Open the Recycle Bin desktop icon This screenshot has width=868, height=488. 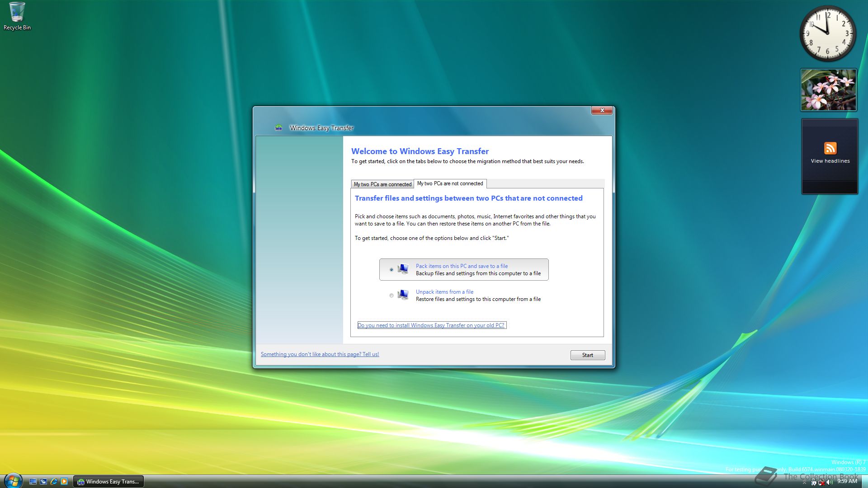[x=17, y=16]
